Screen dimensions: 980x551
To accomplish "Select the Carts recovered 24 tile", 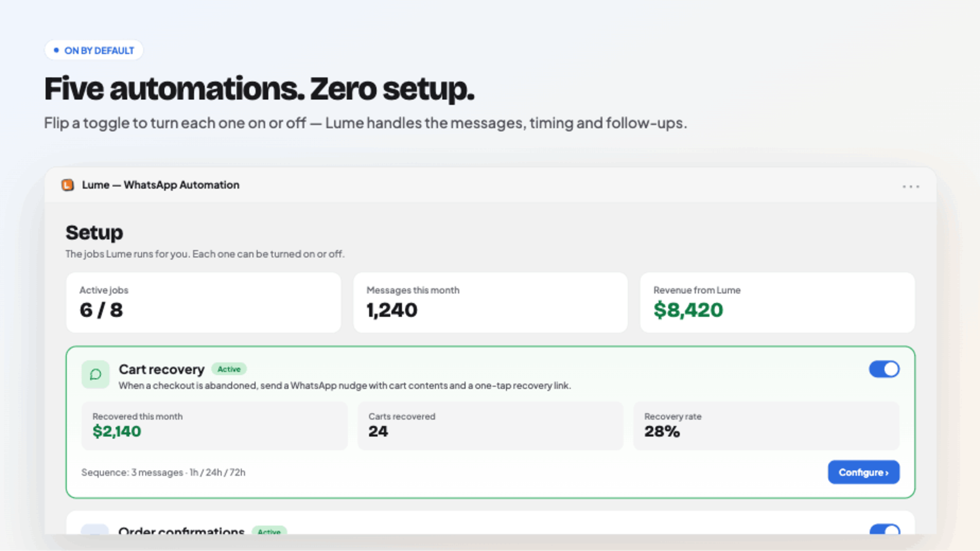I will tap(491, 425).
